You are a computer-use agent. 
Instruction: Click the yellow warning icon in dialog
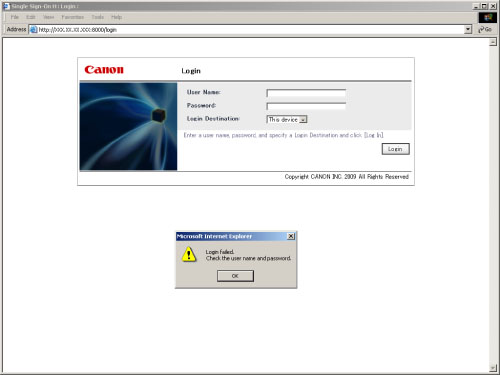[x=189, y=254]
